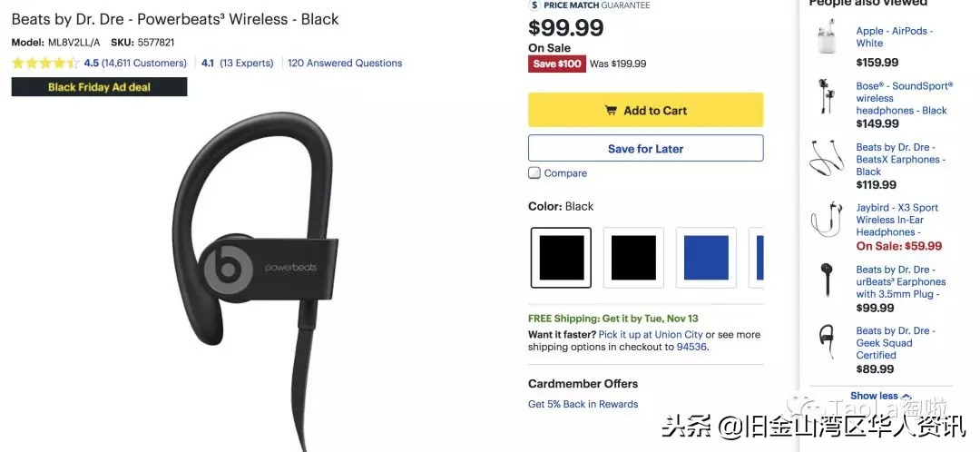Click Pick it up at Union City

click(x=651, y=335)
